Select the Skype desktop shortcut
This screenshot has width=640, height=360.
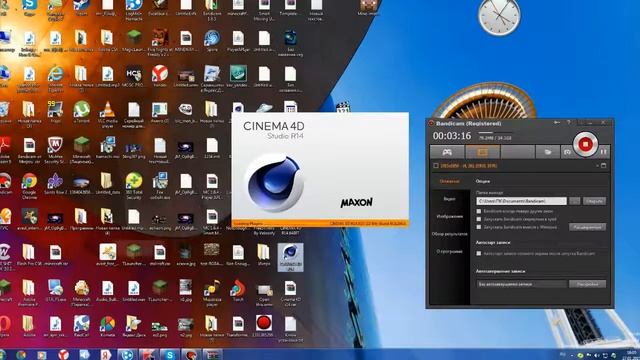[29, 7]
